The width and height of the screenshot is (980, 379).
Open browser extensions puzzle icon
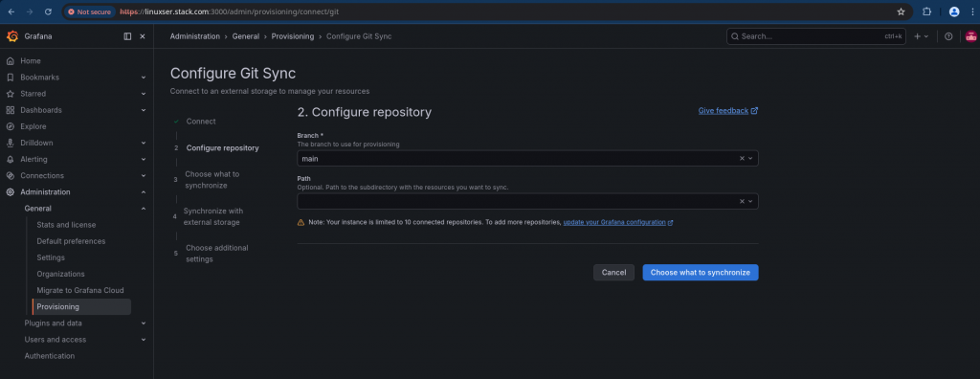coord(926,11)
